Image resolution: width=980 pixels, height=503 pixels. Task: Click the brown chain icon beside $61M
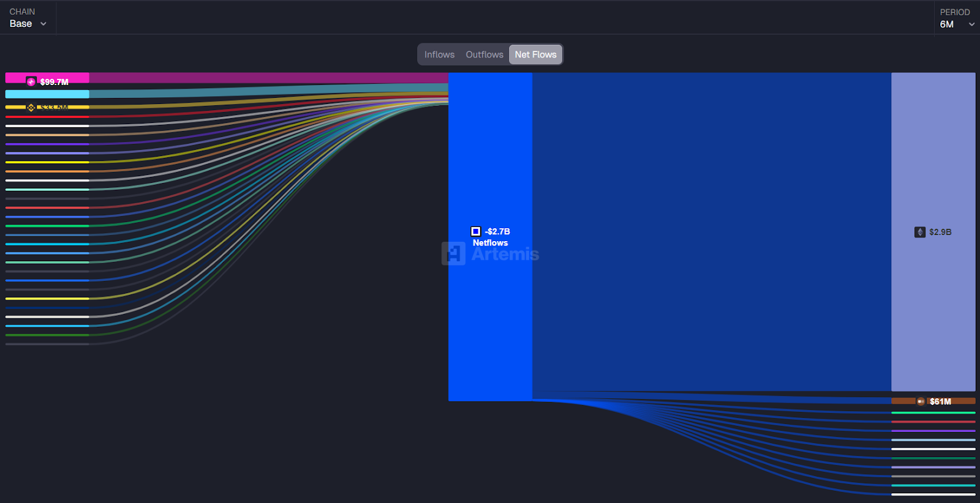(x=921, y=401)
